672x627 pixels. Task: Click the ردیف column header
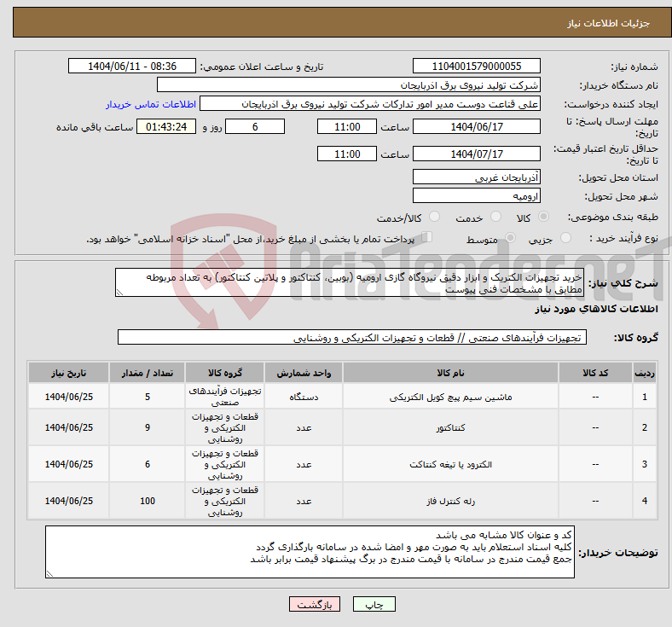pos(644,373)
